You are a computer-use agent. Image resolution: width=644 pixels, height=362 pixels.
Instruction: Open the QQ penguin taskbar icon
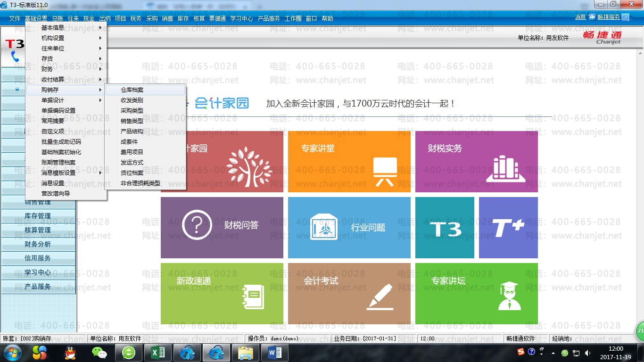tap(70, 353)
